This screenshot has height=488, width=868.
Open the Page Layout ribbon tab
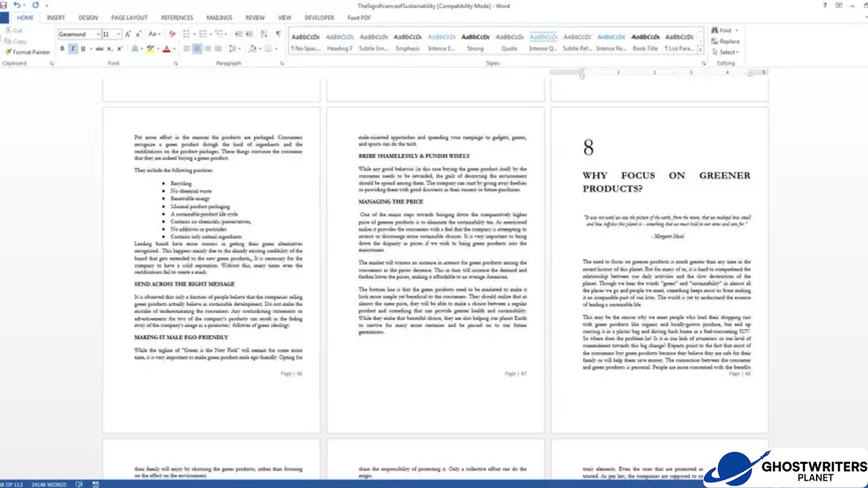129,18
